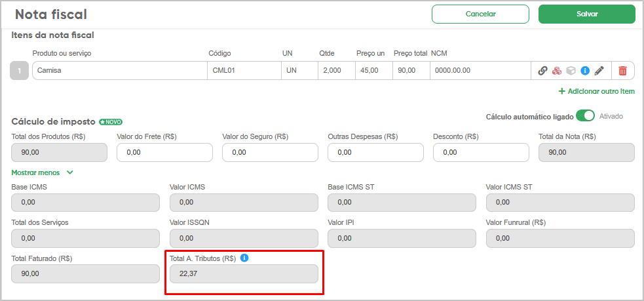Click the blue info icon in Camisa row
Image resolution: width=644 pixels, height=301 pixels.
[585, 71]
